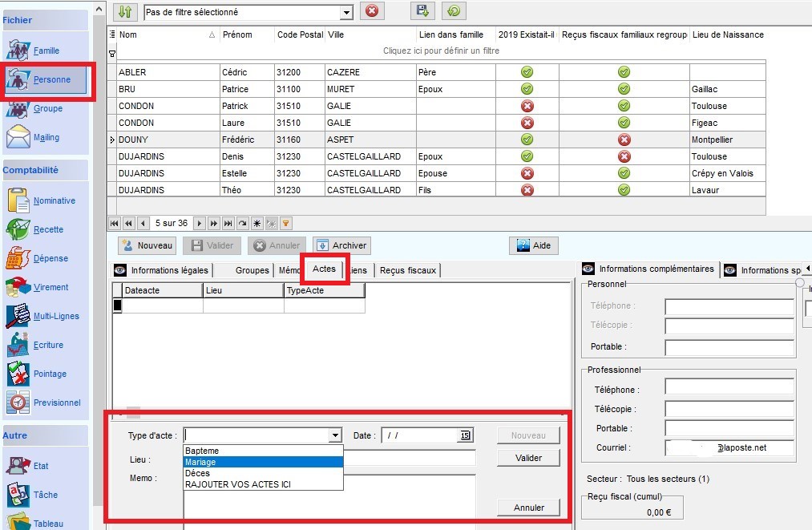Open the Pointage module
This screenshot has height=530, width=812.
(x=49, y=374)
